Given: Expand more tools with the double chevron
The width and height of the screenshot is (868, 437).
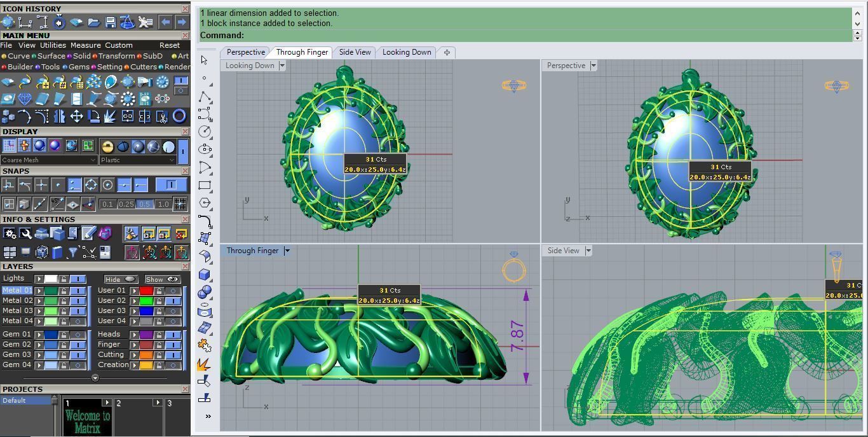Looking at the screenshot, I should pyautogui.click(x=208, y=416).
